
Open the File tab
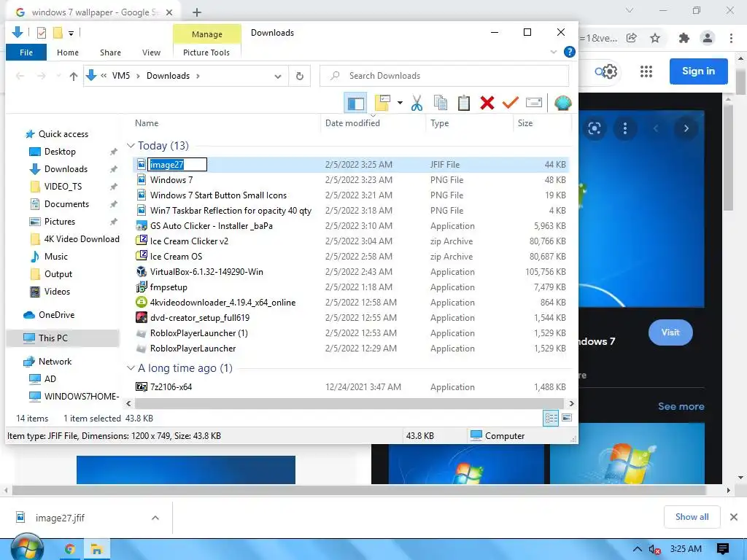pyautogui.click(x=26, y=52)
